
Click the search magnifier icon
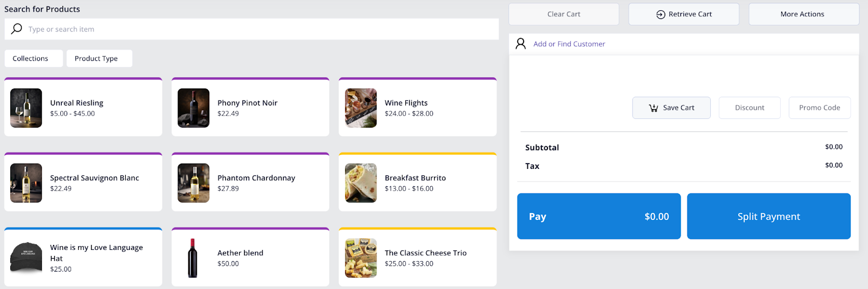coord(17,29)
